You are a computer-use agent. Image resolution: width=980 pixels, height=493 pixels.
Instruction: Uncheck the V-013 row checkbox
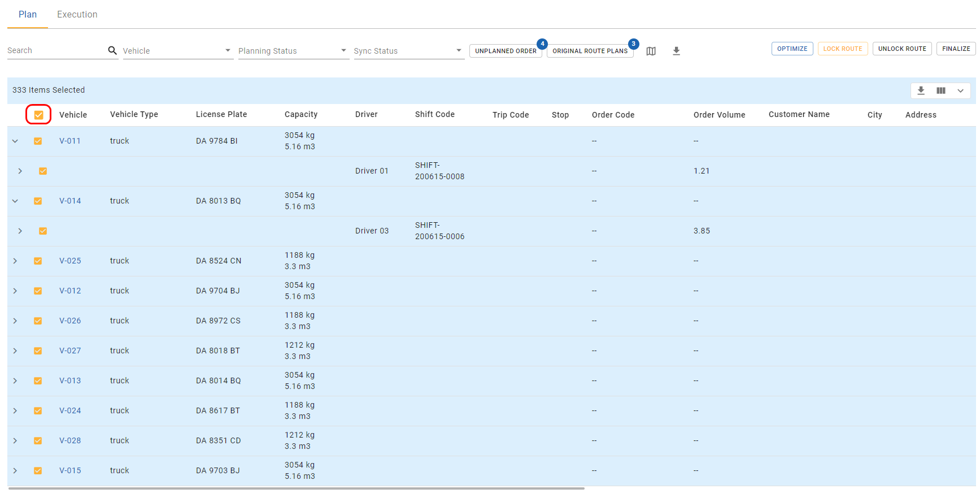pos(38,380)
